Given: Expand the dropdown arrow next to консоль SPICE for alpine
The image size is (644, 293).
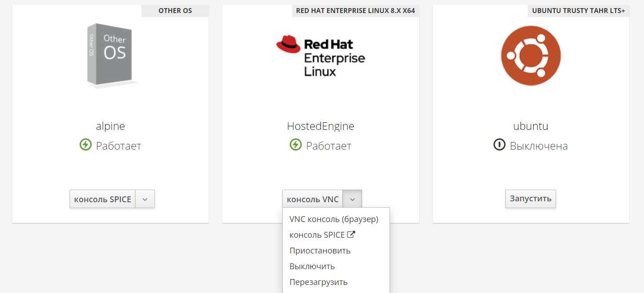Looking at the screenshot, I should [145, 199].
